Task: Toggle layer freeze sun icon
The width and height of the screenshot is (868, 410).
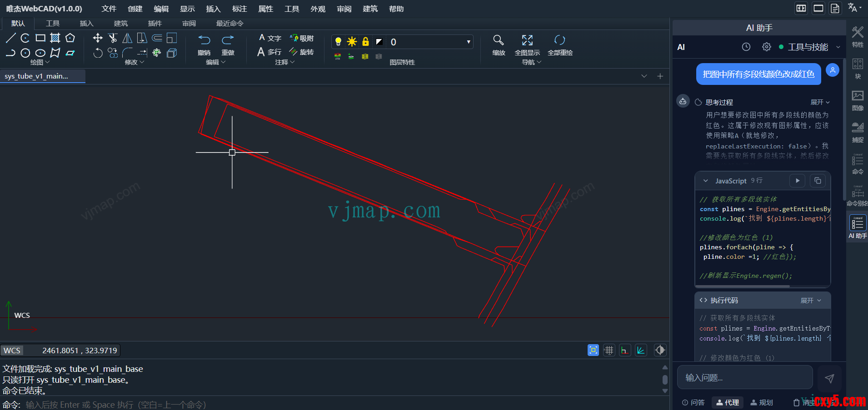Action: (352, 42)
